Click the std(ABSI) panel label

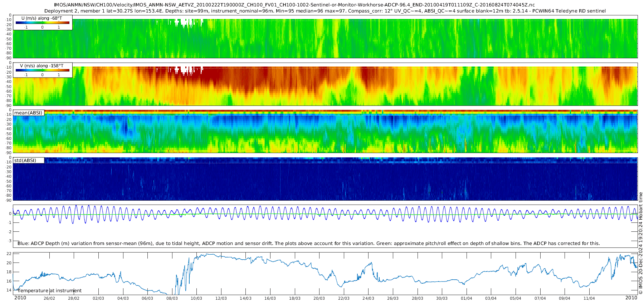point(25,161)
